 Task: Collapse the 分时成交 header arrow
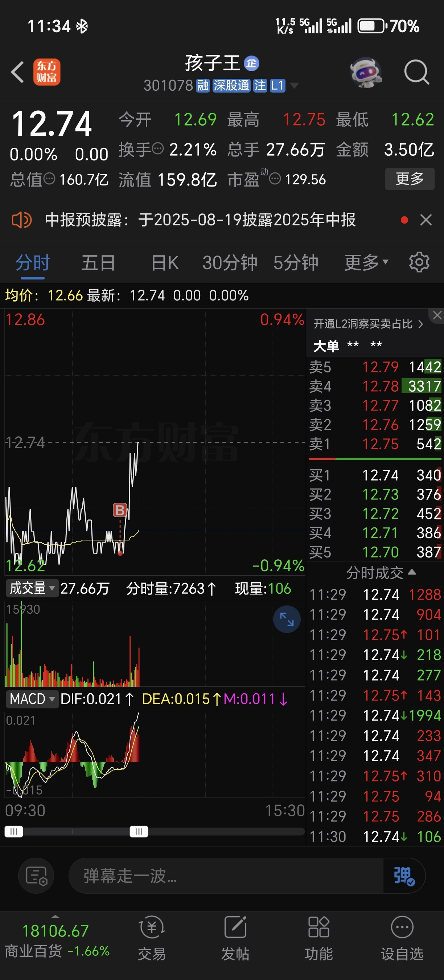click(x=412, y=572)
